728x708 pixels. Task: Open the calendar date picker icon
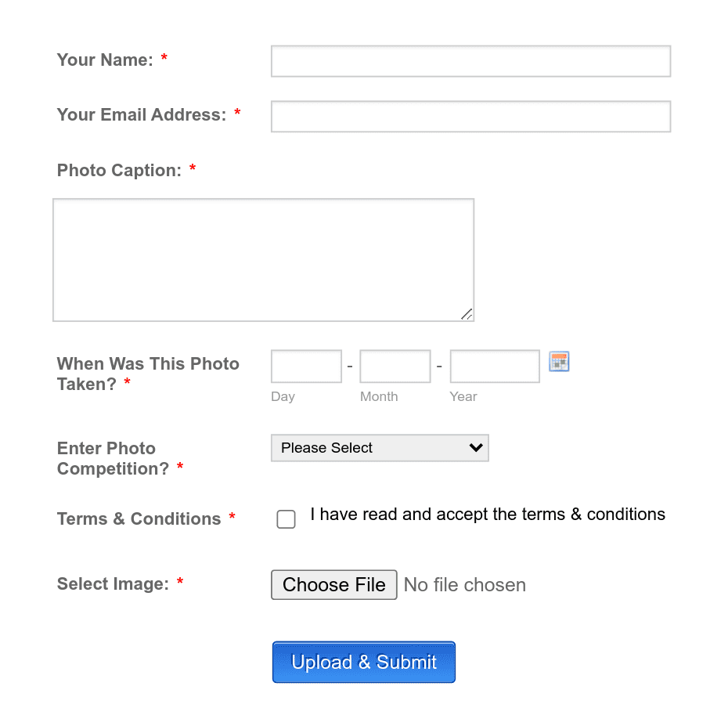point(559,361)
